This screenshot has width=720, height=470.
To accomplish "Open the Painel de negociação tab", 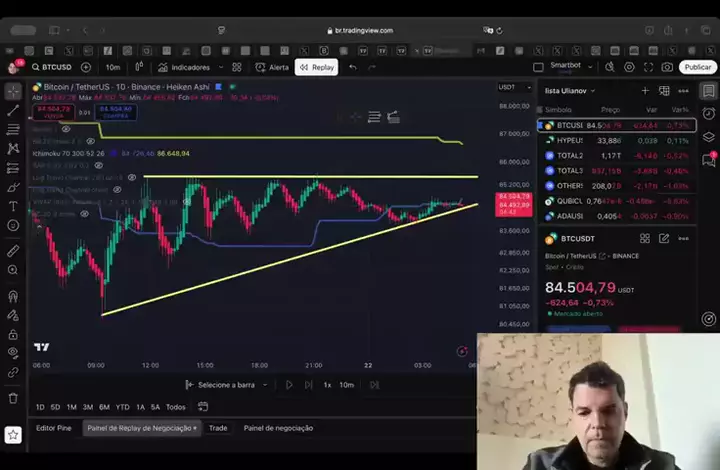I will point(278,427).
